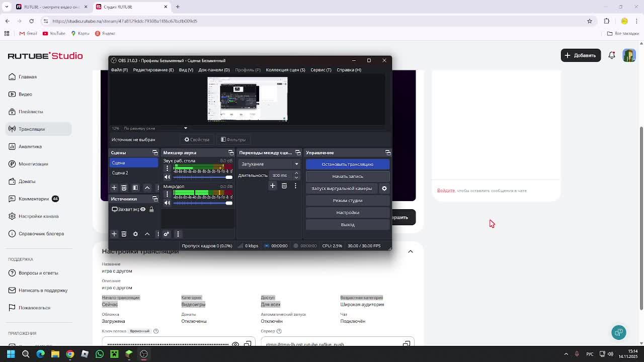The image size is (644, 362).
Task: Remove selected source with the trash icon
Action: click(124, 234)
